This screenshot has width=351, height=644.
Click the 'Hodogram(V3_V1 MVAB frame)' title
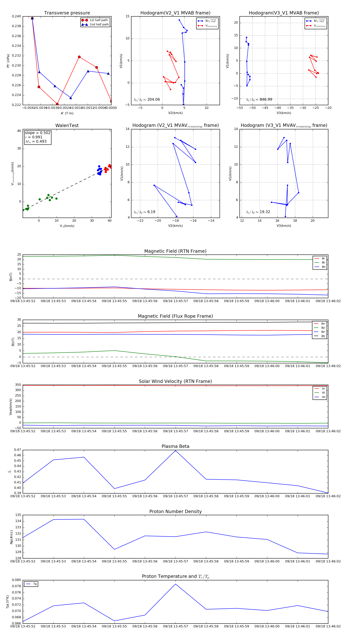pos(284,13)
